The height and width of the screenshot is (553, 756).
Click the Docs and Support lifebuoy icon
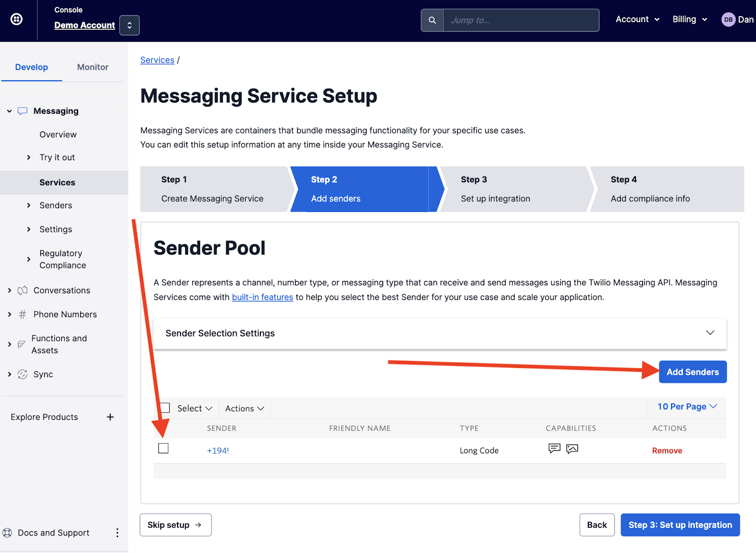7,533
